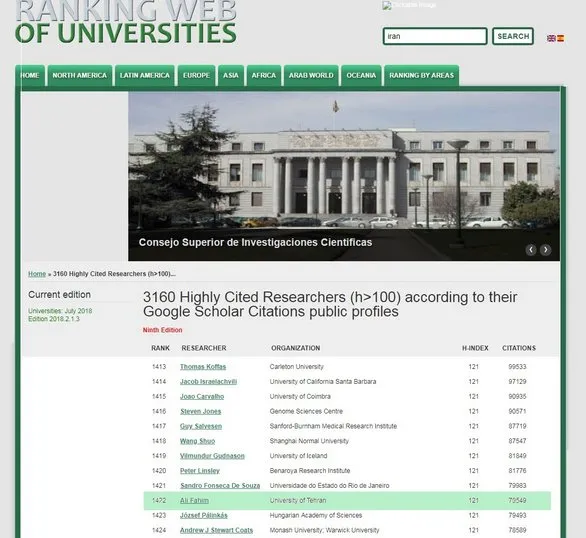Screen dimensions: 586x538
Task: Click the broken image placeholder above search
Action: (x=409, y=5)
